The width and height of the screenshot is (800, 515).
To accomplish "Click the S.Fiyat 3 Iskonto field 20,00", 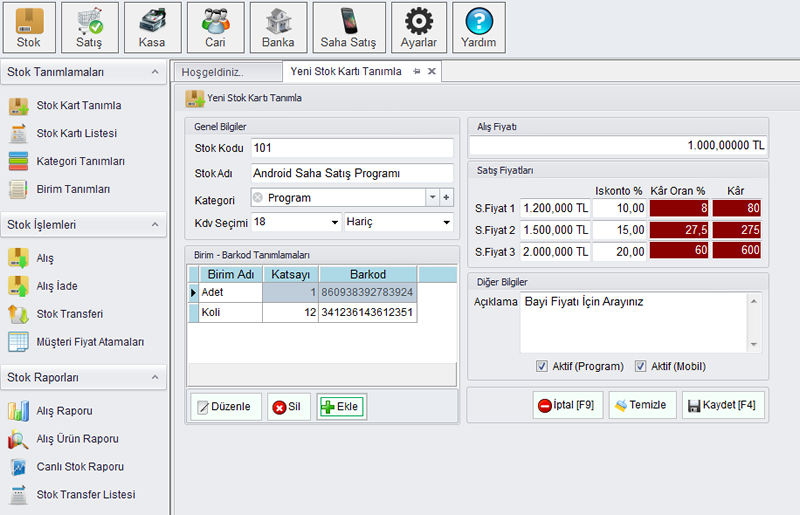I will [620, 252].
